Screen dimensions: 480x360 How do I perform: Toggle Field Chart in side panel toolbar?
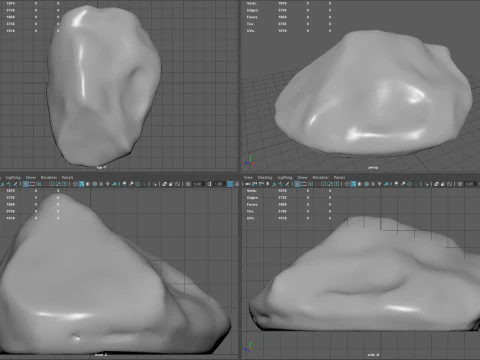(323, 184)
